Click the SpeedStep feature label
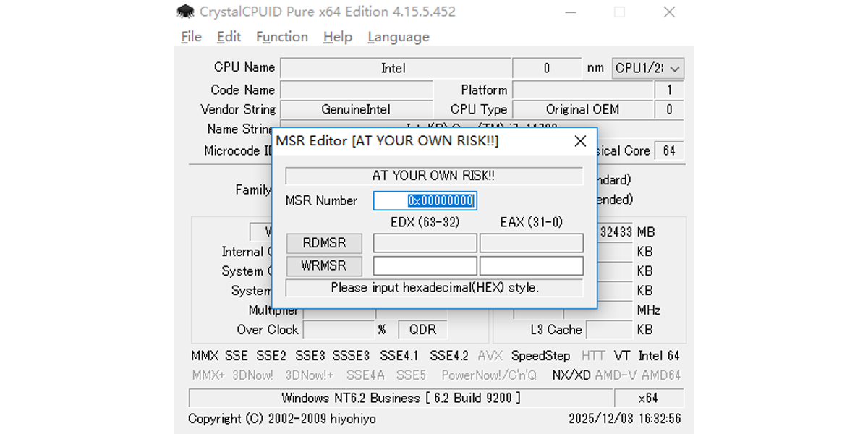 pyautogui.click(x=540, y=356)
